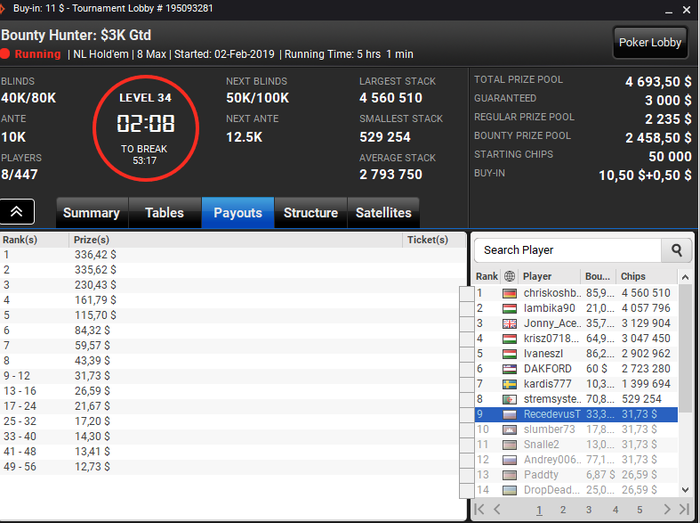The image size is (700, 523).
Task: Tick the checkbox next to rank 8 stremsyste
Action: click(467, 399)
